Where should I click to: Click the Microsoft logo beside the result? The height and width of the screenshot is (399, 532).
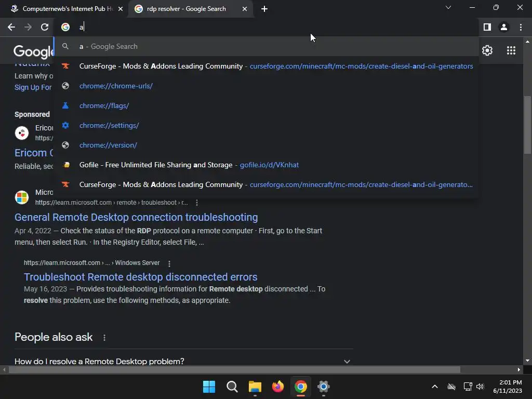click(22, 197)
